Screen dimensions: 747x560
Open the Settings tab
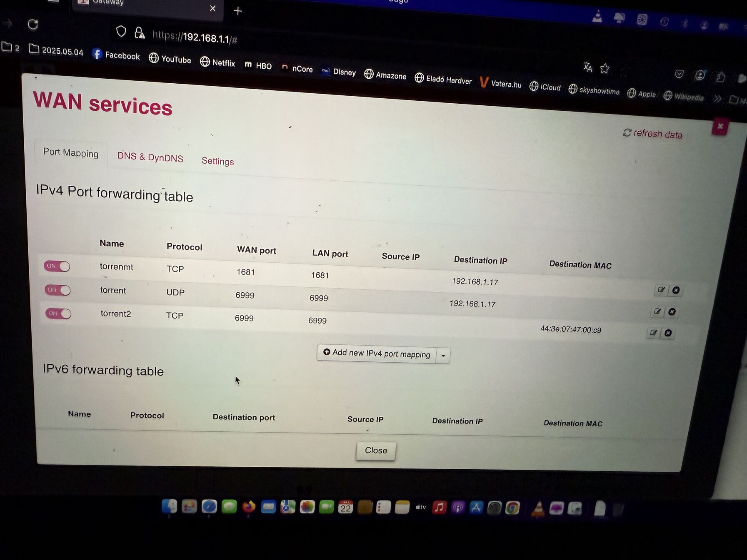pos(217,161)
